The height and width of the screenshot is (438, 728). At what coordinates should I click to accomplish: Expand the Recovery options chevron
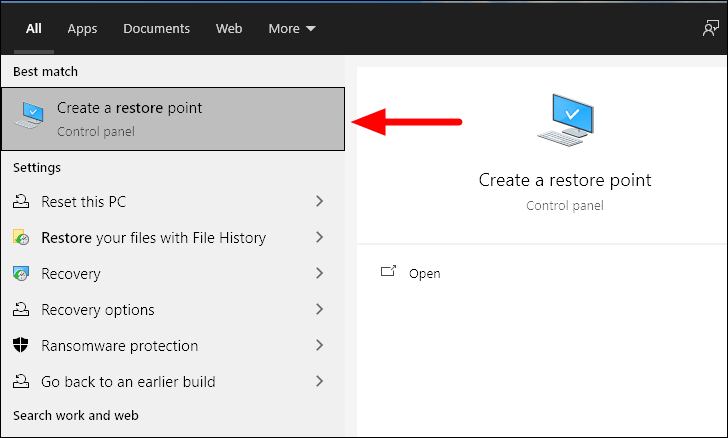319,309
